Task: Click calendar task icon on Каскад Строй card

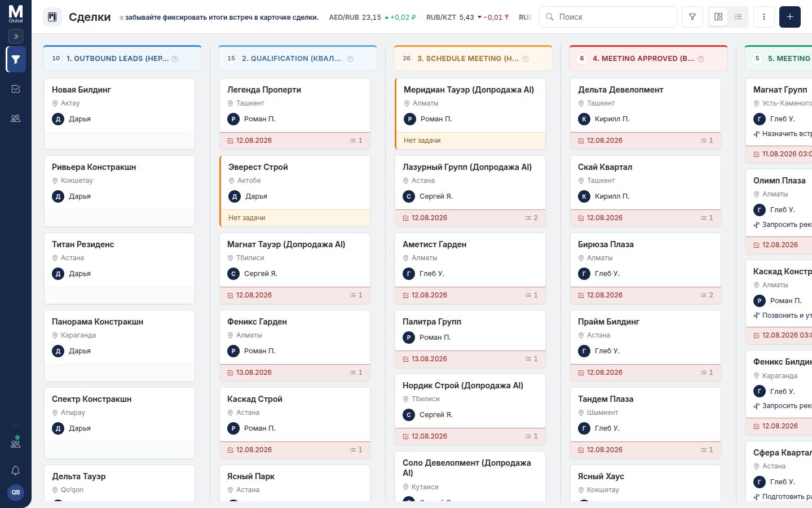Action: tap(231, 450)
